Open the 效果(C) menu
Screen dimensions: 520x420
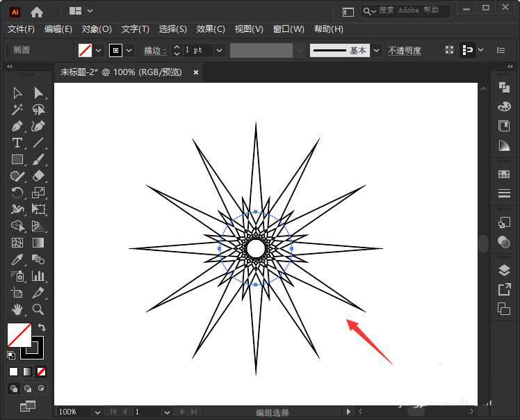[211, 29]
